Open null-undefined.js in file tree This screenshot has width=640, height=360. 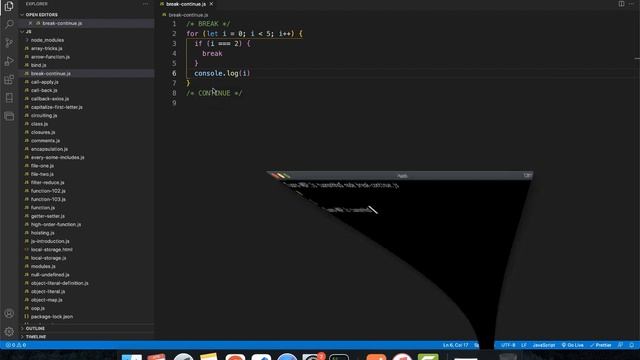coord(50,274)
